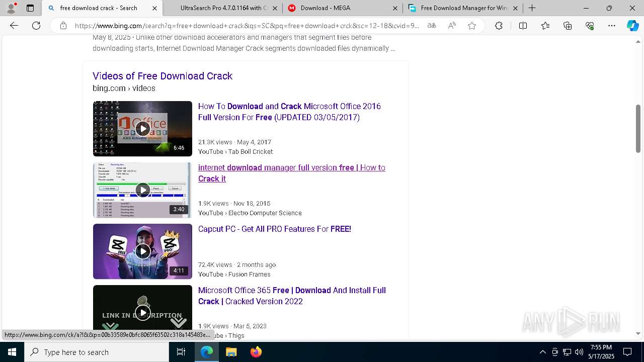The width and height of the screenshot is (644, 362).
Task: Open the volume control tray icon
Action: point(579,352)
